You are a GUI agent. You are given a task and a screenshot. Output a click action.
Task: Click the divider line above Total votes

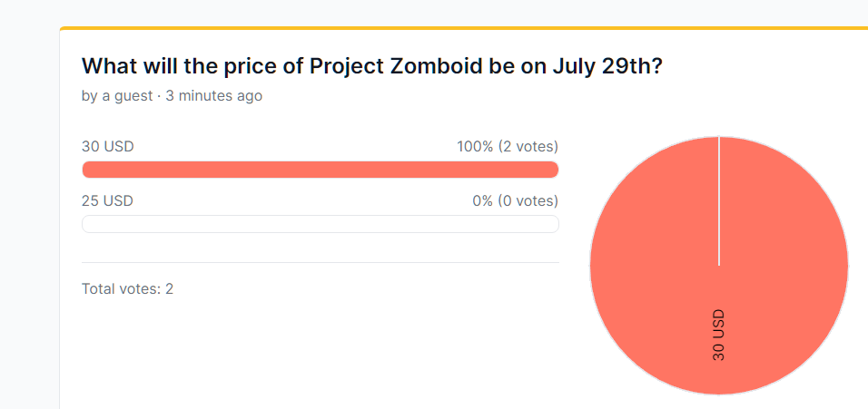320,262
